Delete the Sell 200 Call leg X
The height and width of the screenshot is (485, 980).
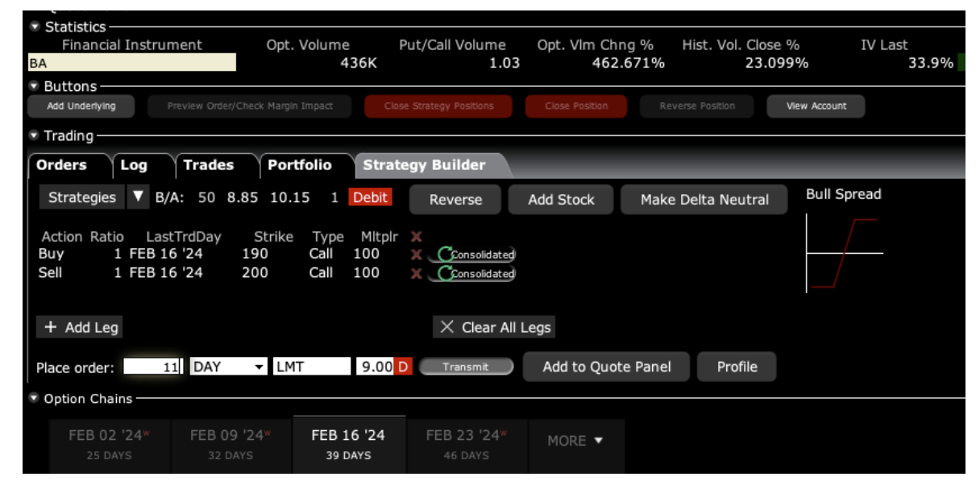[416, 274]
